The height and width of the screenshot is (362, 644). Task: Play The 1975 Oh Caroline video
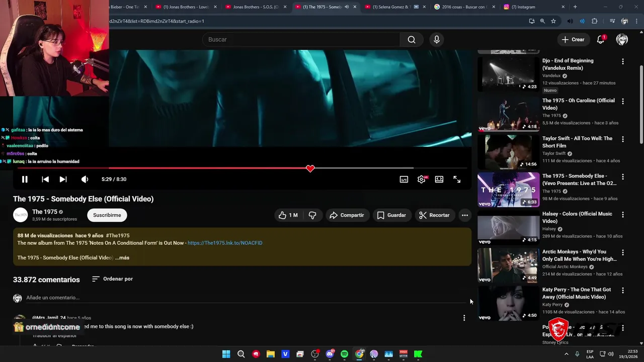508,114
